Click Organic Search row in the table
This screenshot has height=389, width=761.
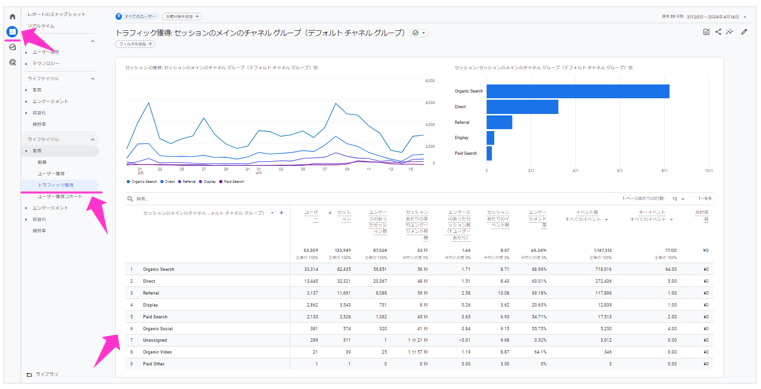pos(419,269)
